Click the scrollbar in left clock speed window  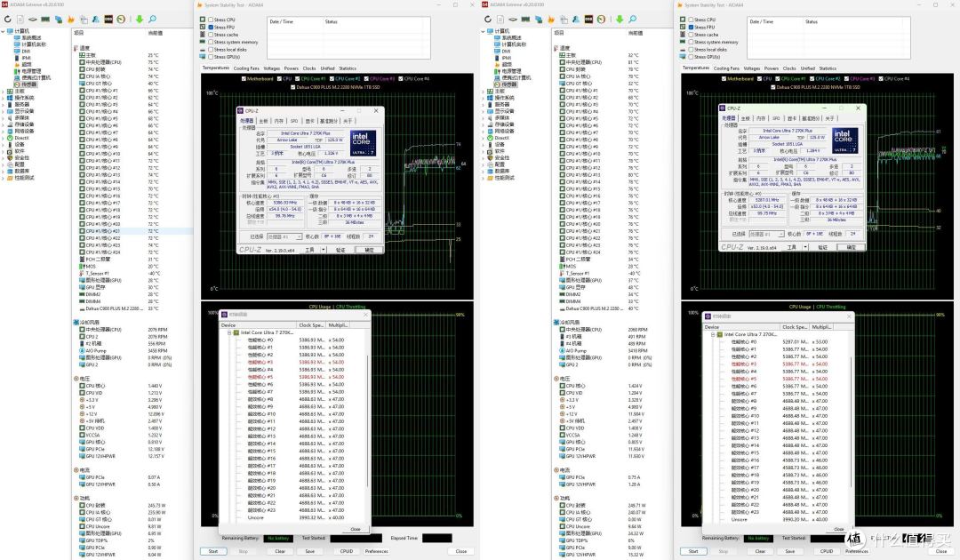pos(368,422)
